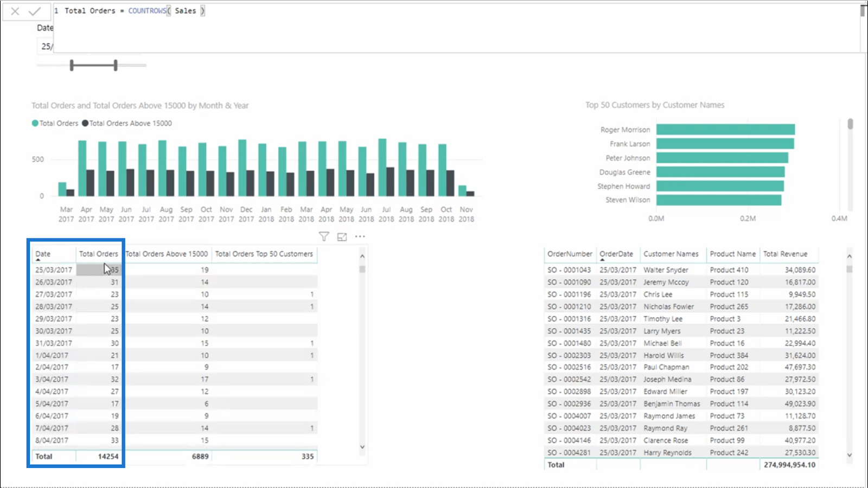868x488 pixels.
Task: Click the right handle of date slider
Action: 116,66
